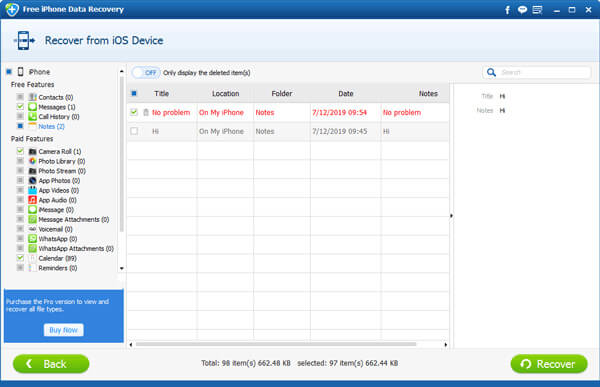Uncheck the Calendar category checkbox

click(20, 258)
